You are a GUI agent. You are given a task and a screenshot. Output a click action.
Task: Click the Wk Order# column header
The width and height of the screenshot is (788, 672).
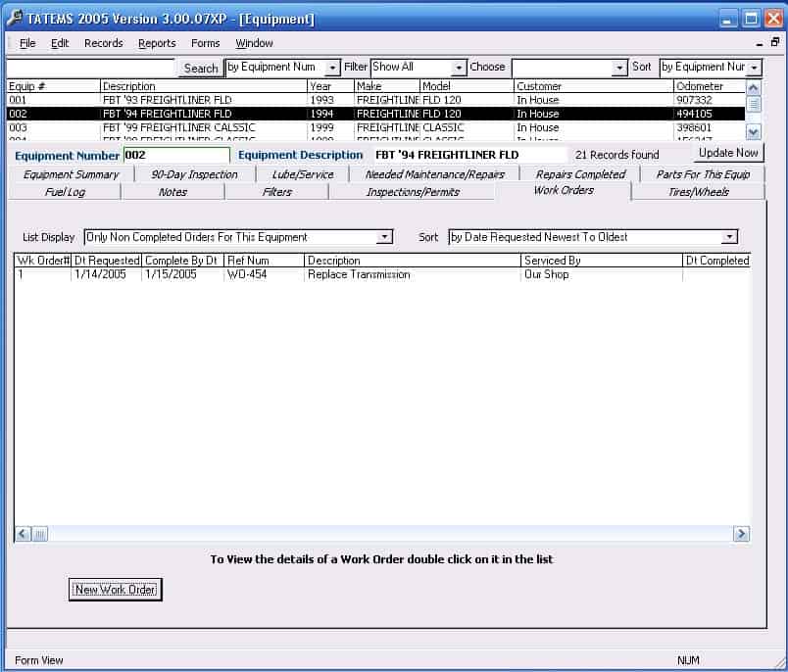[x=43, y=261]
